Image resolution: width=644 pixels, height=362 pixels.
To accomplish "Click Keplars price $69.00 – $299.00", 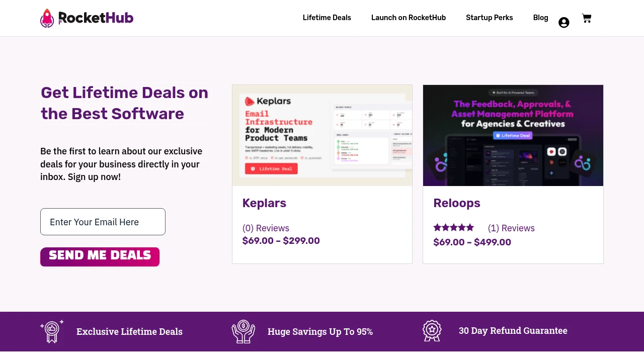I will (281, 241).
